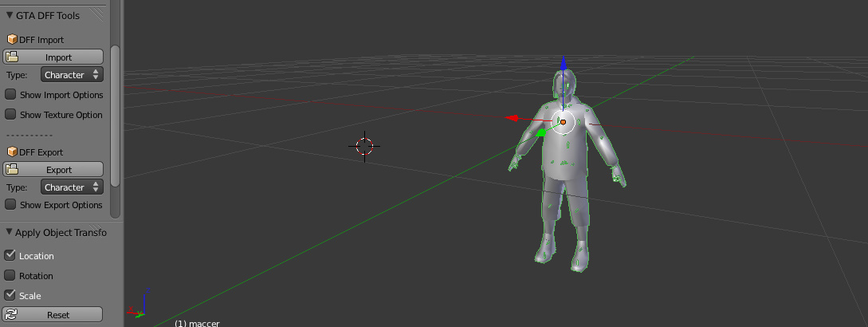This screenshot has width=868, height=327.
Task: Click the green Y-axis manipulator handle
Action: point(541,134)
